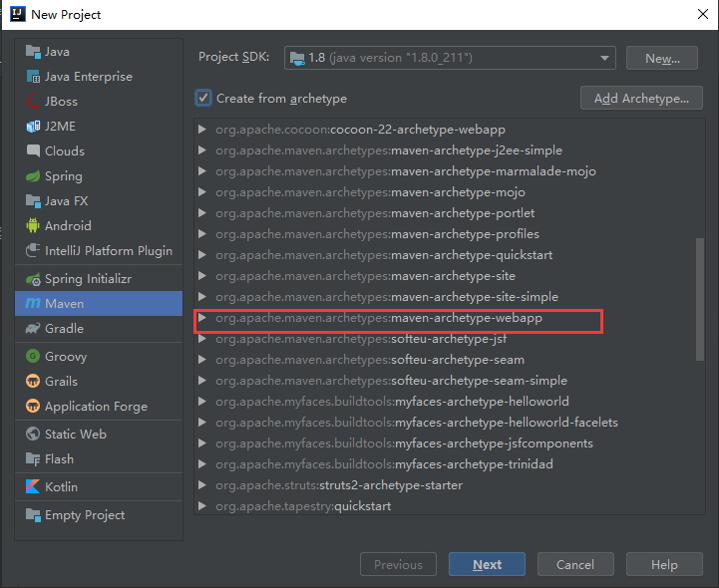Click the Previous button

click(x=398, y=564)
